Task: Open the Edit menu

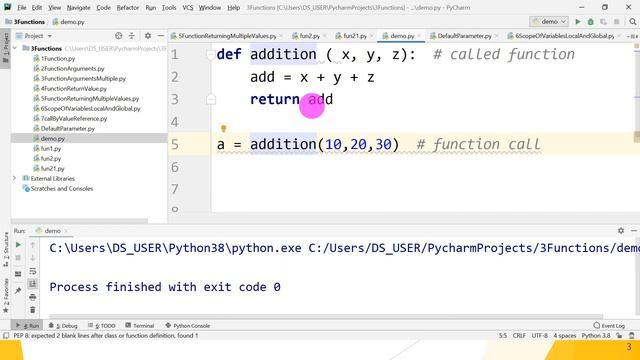Action: point(37,8)
